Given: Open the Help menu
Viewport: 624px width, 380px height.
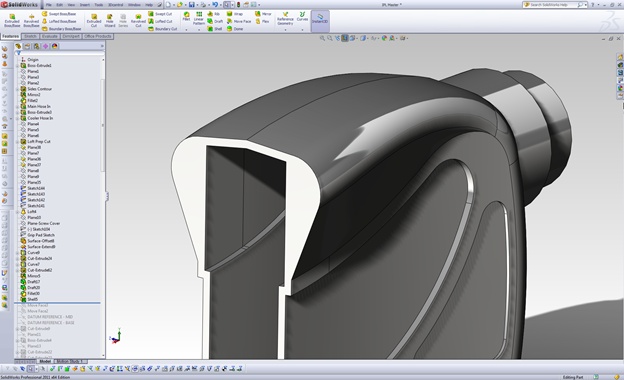Looking at the screenshot, I should click(149, 5).
